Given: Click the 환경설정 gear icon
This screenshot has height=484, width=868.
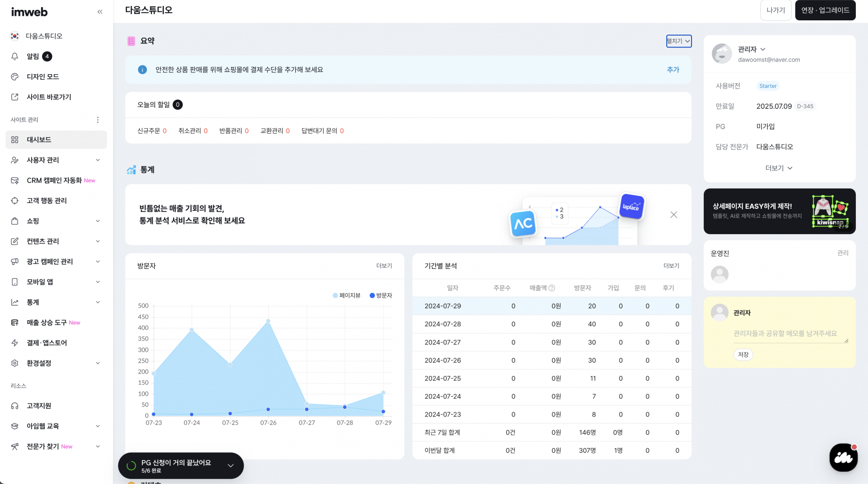Looking at the screenshot, I should (15, 363).
